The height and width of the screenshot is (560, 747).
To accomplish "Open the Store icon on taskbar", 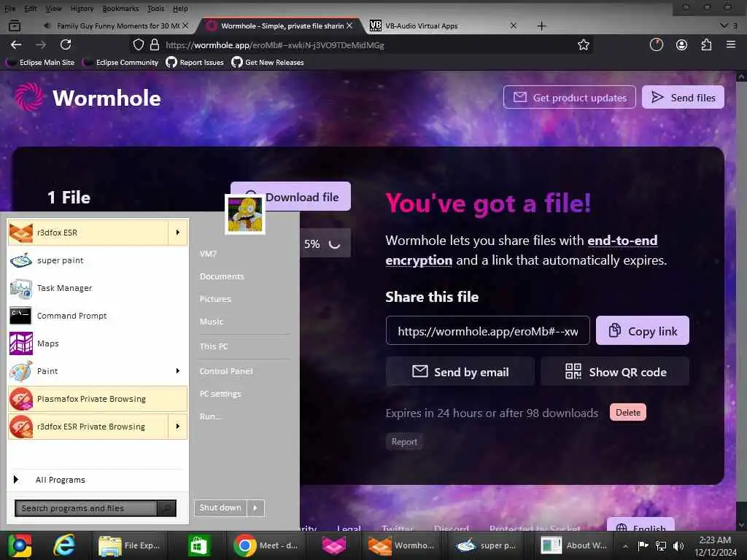I will pyautogui.click(x=198, y=545).
